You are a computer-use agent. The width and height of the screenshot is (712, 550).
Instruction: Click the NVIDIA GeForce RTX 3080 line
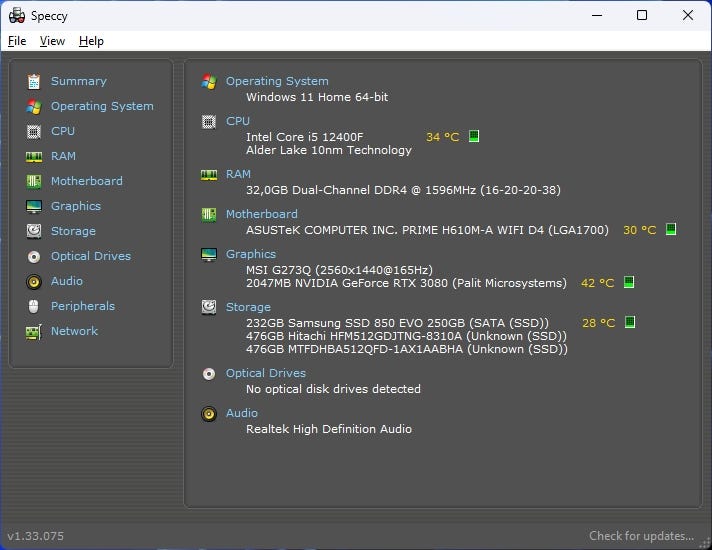pos(406,283)
